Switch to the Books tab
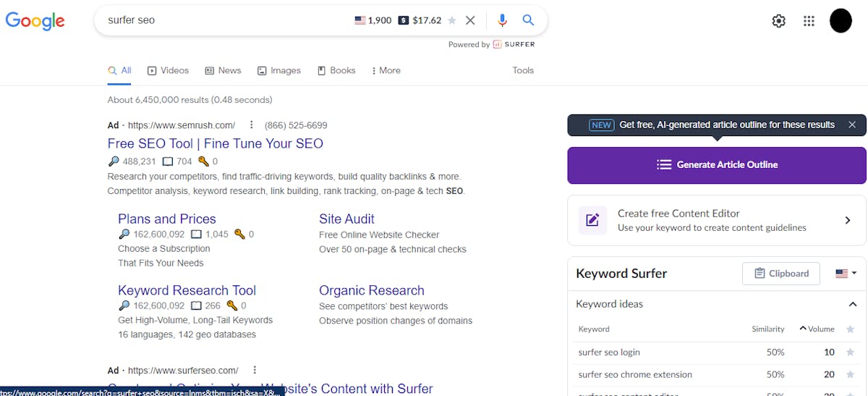The height and width of the screenshot is (396, 868). pyautogui.click(x=336, y=70)
